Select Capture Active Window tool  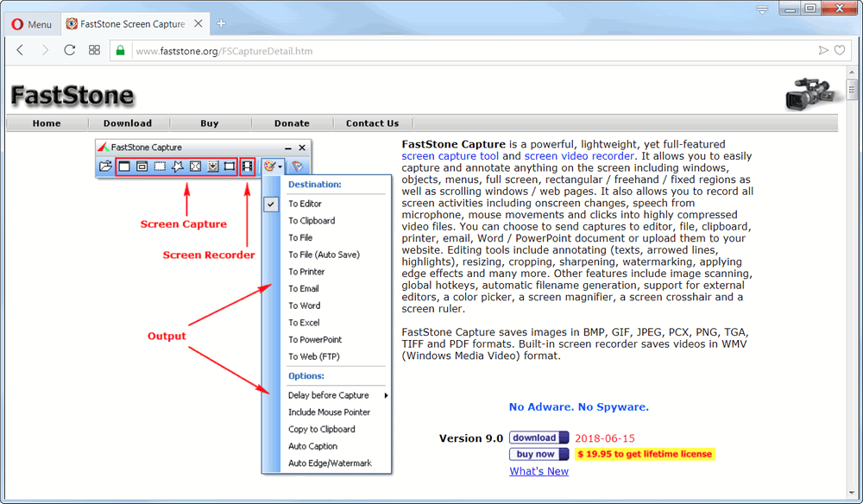pyautogui.click(x=124, y=167)
